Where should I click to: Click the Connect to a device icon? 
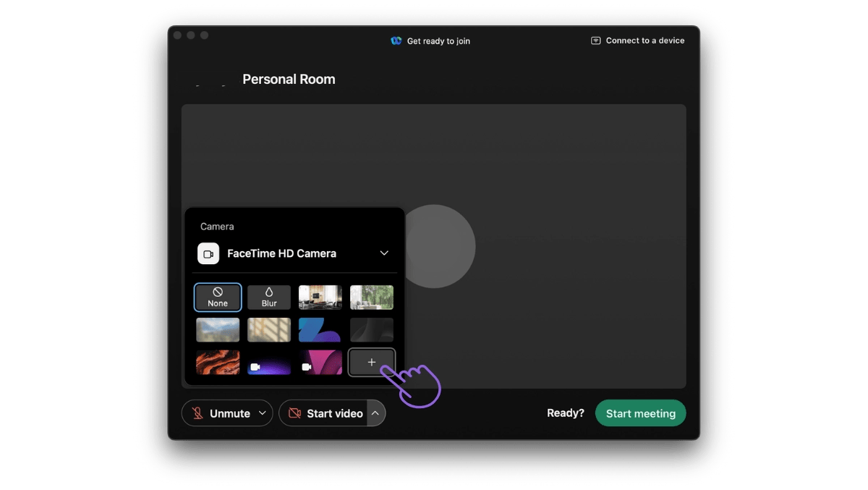[x=595, y=41]
